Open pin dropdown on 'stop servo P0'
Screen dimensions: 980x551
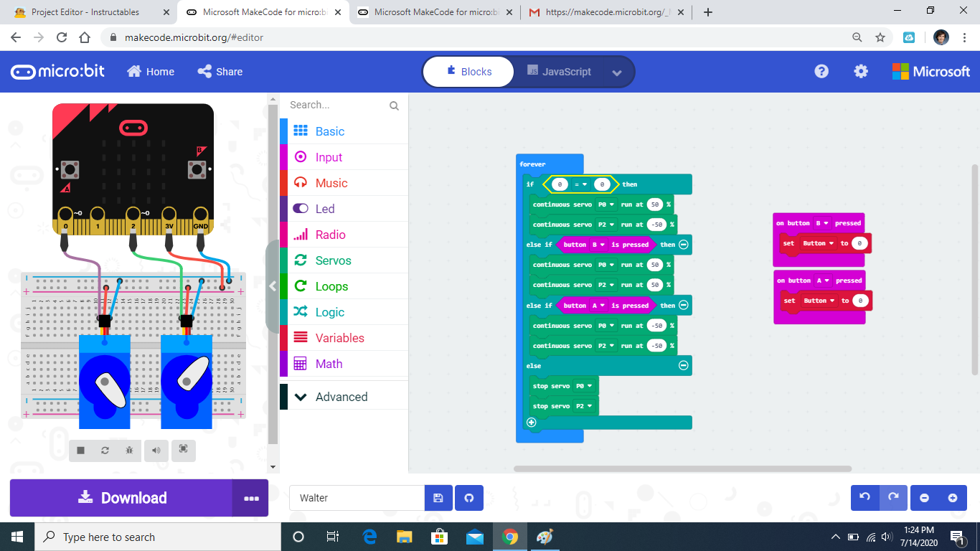[585, 386]
